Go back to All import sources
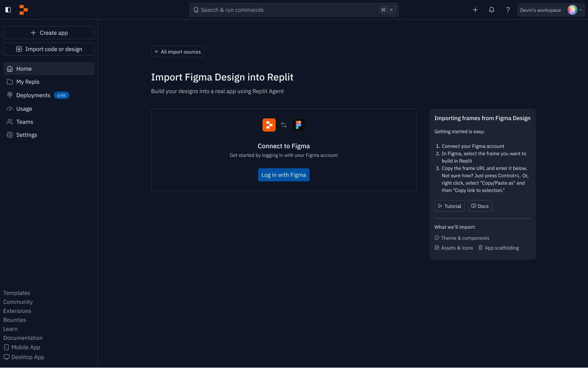The width and height of the screenshot is (588, 368). point(178,51)
